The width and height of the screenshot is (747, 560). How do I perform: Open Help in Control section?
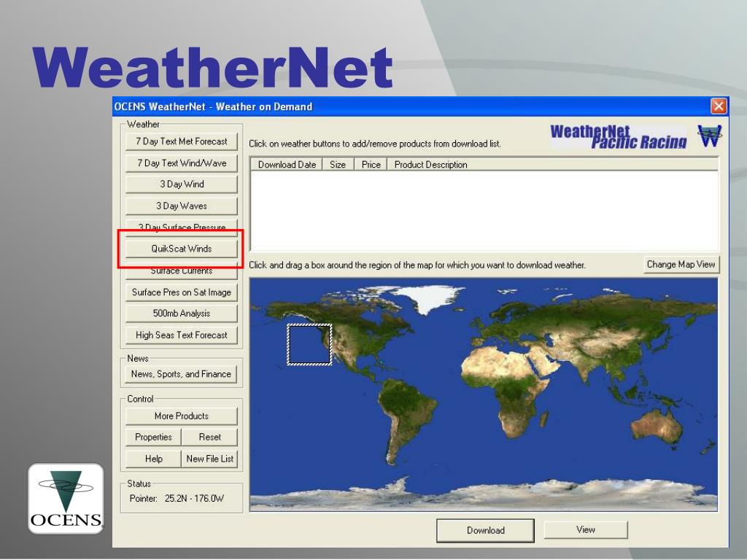click(x=153, y=459)
